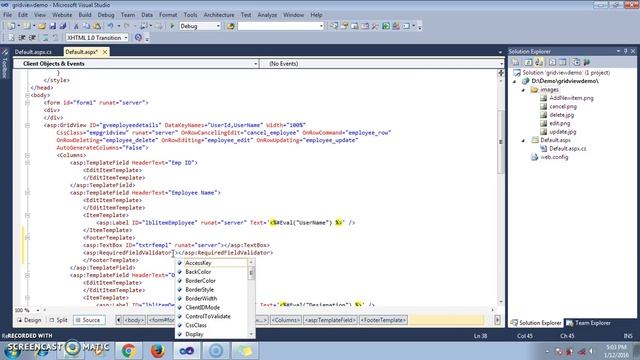Click Nest Related Files icon in Solution Explorer
640x360 pixels.
click(x=539, y=62)
